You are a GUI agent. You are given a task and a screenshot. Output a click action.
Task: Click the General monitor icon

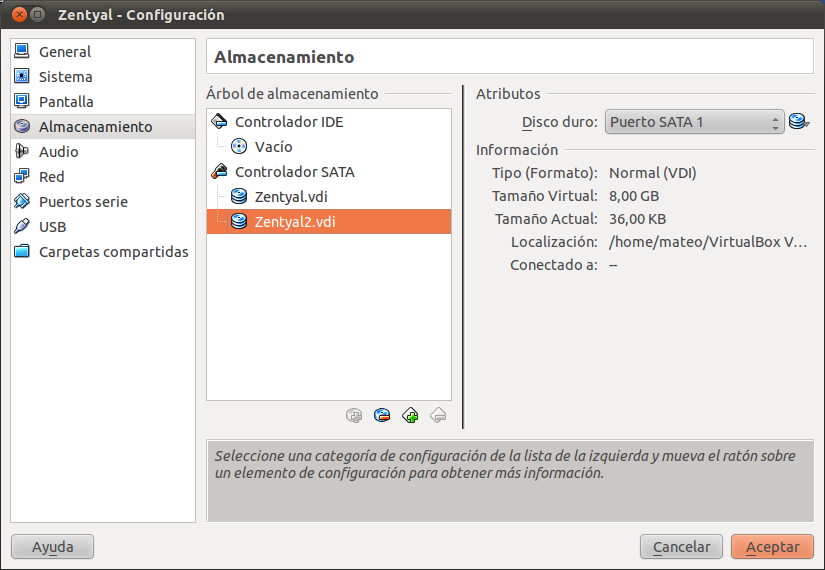tap(22, 51)
